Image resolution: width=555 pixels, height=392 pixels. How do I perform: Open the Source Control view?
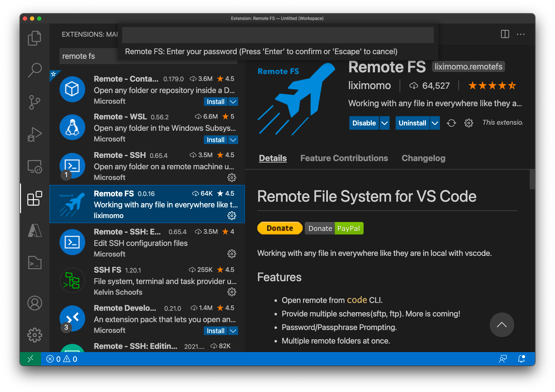point(34,102)
